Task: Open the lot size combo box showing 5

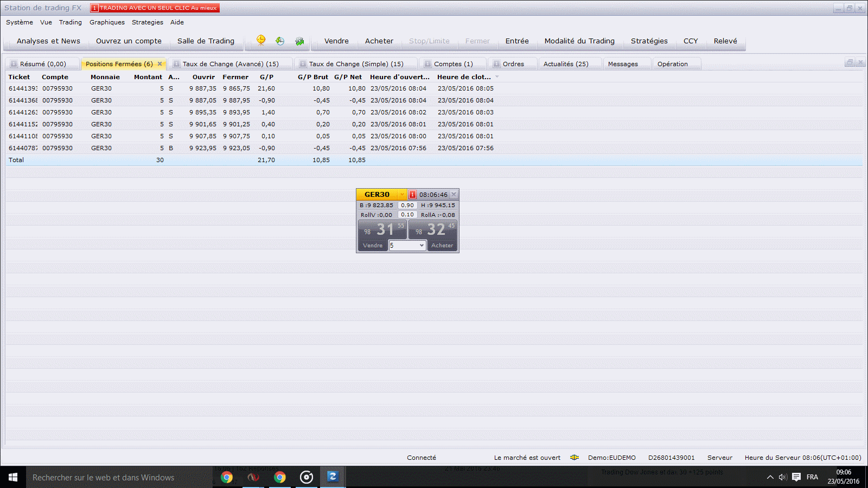Action: coord(407,246)
